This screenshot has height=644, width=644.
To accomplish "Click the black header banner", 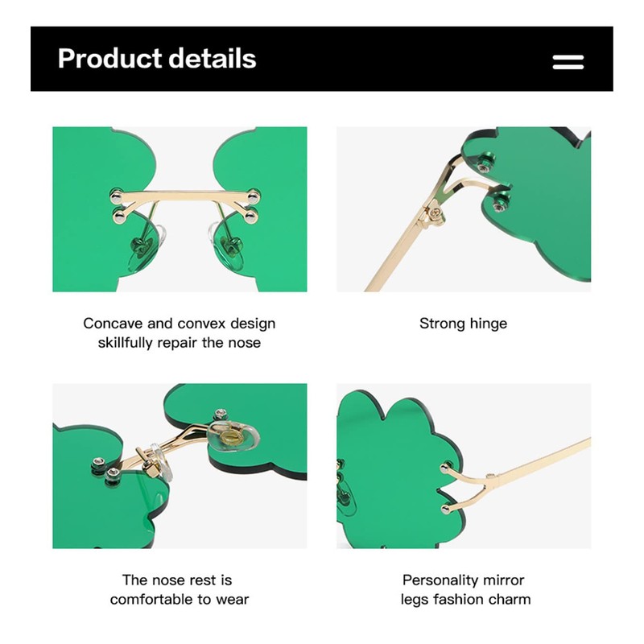I will tap(321, 58).
